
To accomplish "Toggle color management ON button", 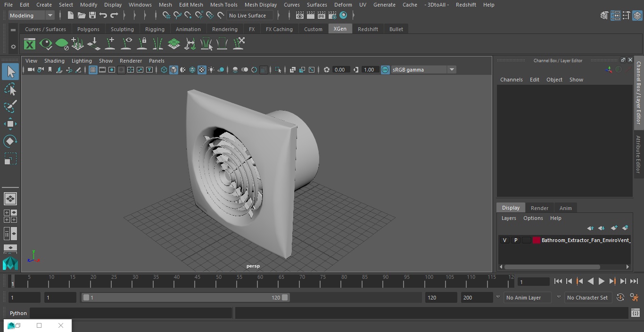I will click(x=385, y=70).
